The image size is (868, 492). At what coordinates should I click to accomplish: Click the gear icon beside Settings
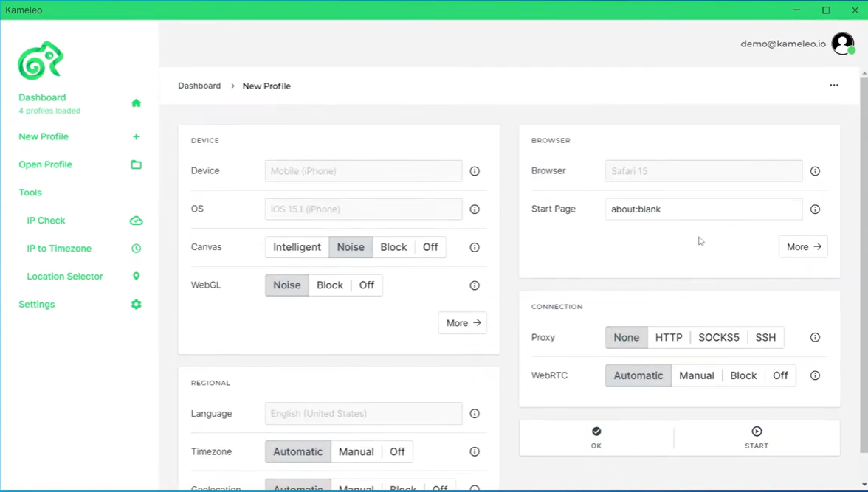click(x=136, y=305)
